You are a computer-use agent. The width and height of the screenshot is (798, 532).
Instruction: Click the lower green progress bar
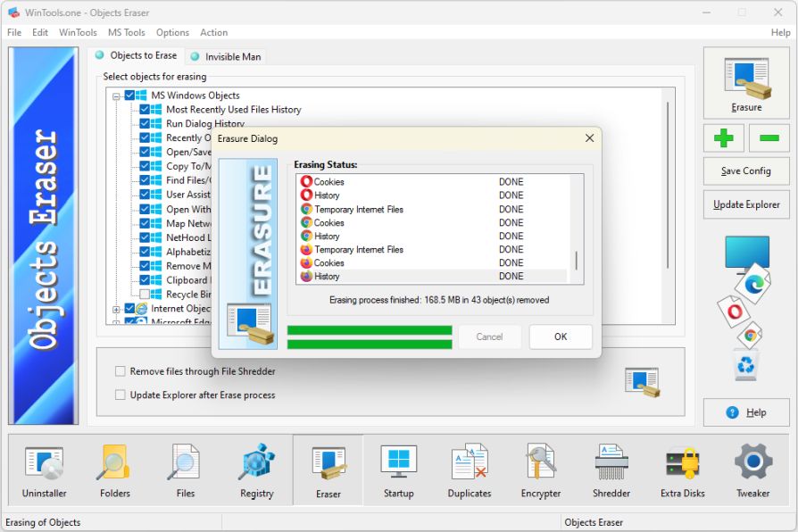pos(370,345)
